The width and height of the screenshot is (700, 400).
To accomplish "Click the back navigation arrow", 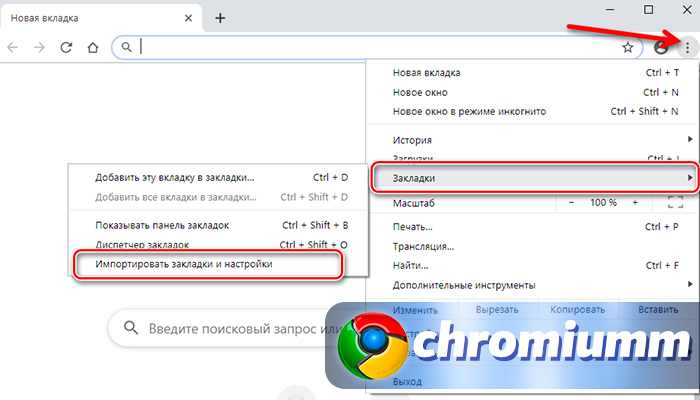I will click(x=12, y=47).
